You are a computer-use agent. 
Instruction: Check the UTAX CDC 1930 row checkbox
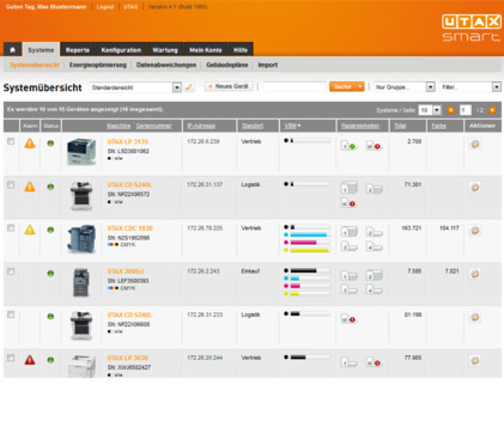point(11,228)
